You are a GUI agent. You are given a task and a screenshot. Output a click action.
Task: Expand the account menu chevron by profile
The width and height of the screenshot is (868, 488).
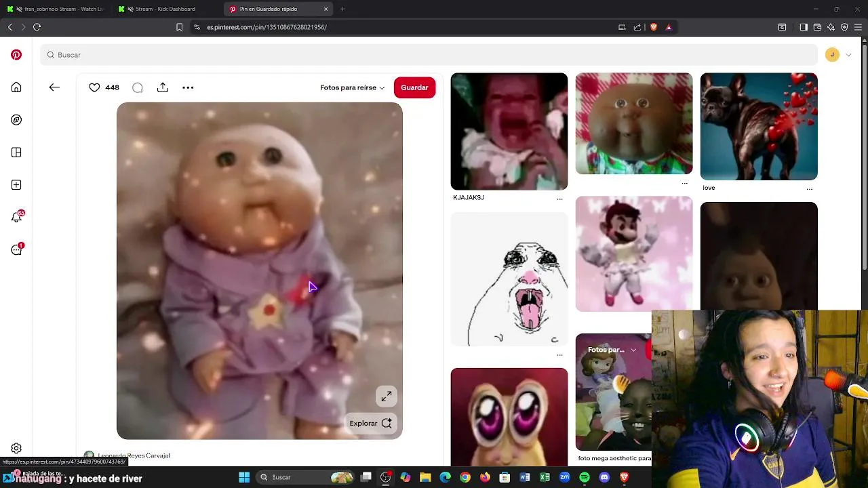848,55
